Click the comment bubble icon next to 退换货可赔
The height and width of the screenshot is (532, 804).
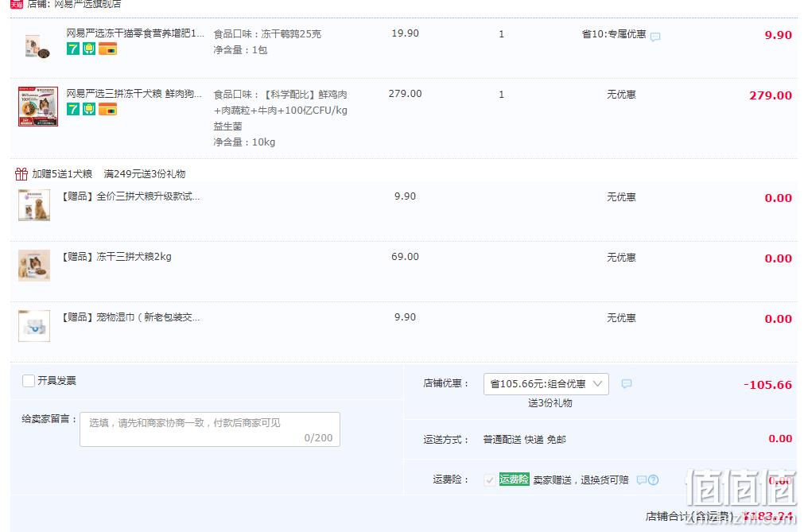642,480
